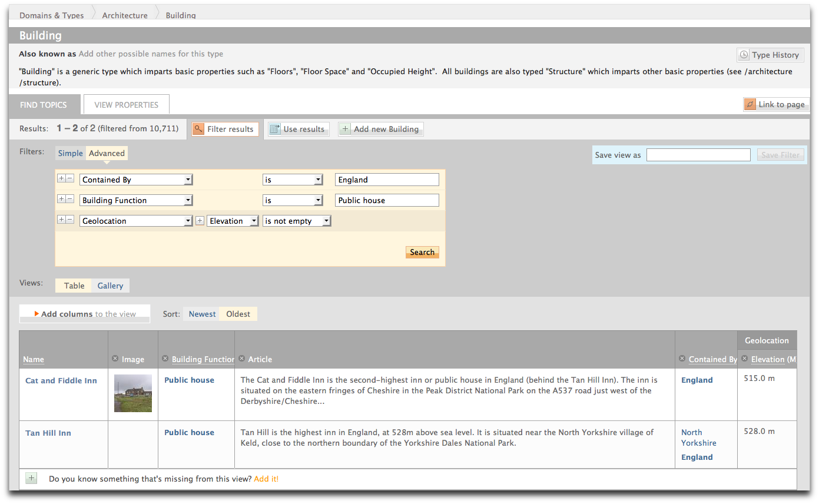The image size is (819, 504).
Task: Switch to Advanced filters mode
Action: (107, 153)
